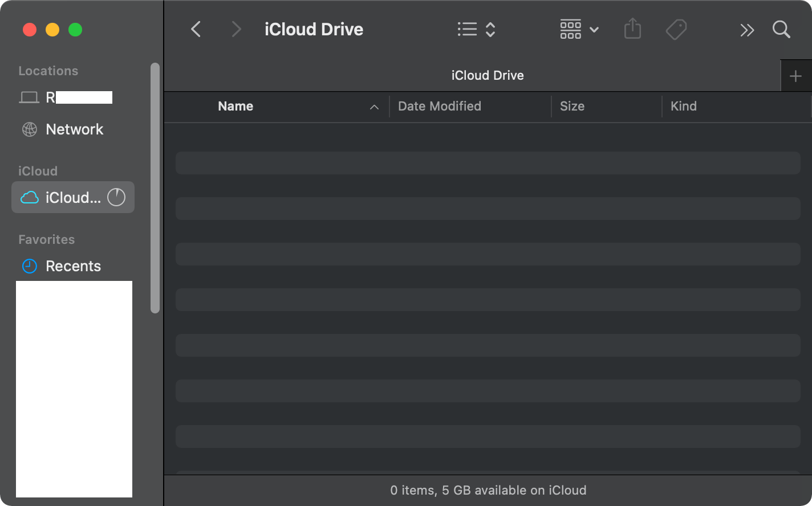Image resolution: width=812 pixels, height=506 pixels.
Task: Click the Edit Tags icon
Action: click(x=676, y=29)
